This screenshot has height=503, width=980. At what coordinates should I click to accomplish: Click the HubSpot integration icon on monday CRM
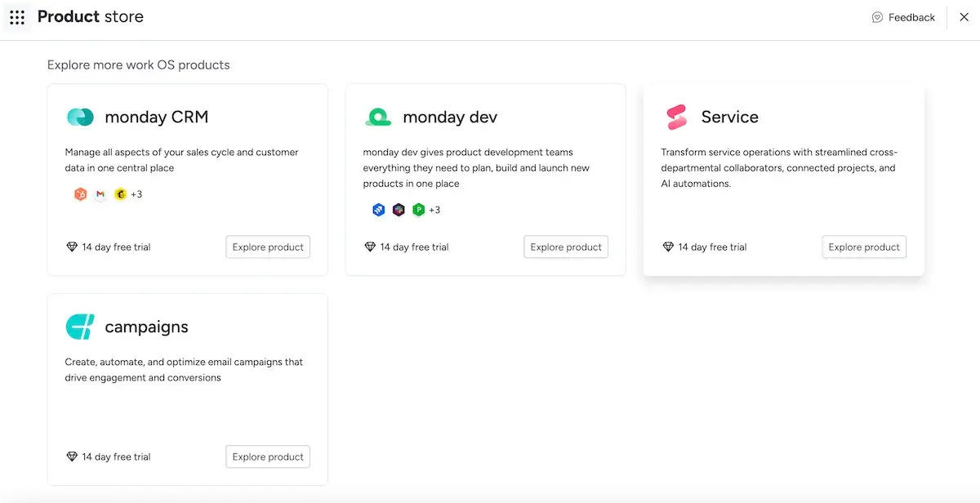[80, 194]
